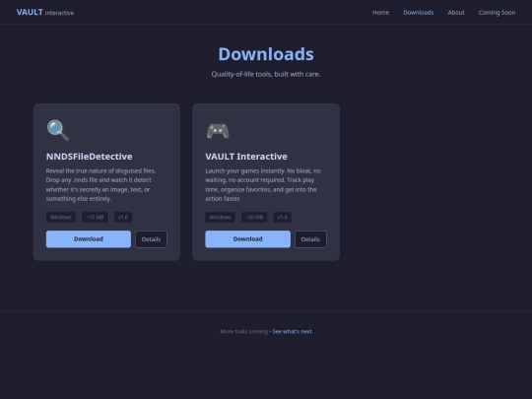532x399 pixels.
Task: Click the "More tools coming" footer text
Action: click(244, 331)
